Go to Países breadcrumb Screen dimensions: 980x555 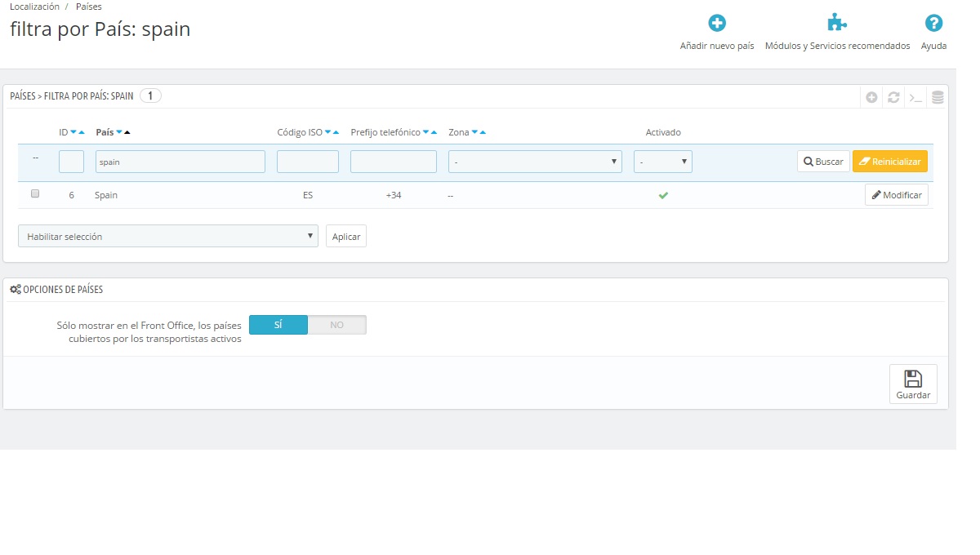[89, 7]
